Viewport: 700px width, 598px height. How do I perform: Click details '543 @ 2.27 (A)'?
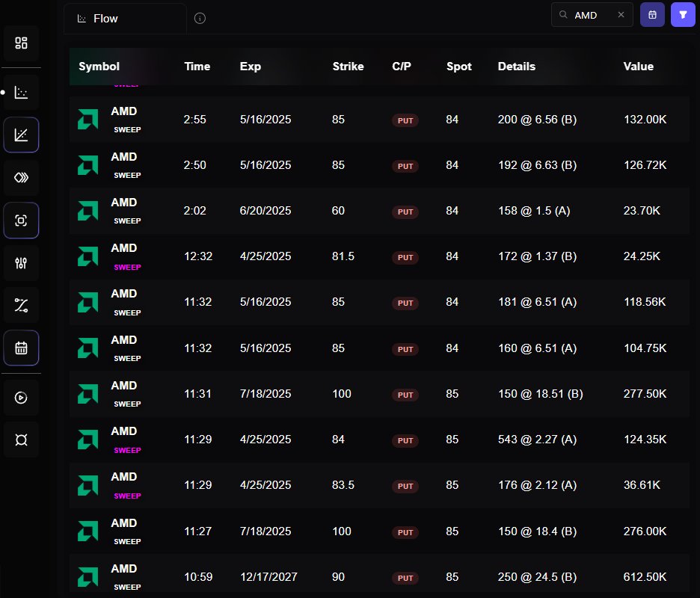click(x=537, y=439)
